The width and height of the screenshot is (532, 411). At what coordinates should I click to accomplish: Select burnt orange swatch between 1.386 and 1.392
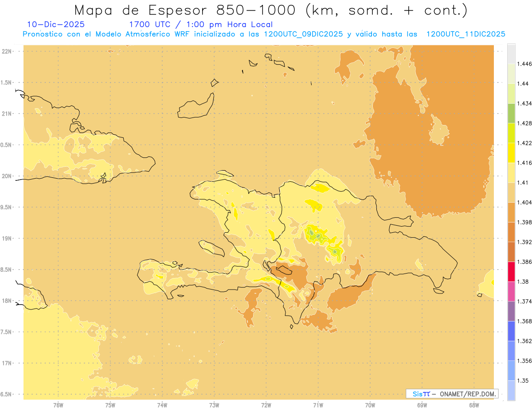pos(511,252)
